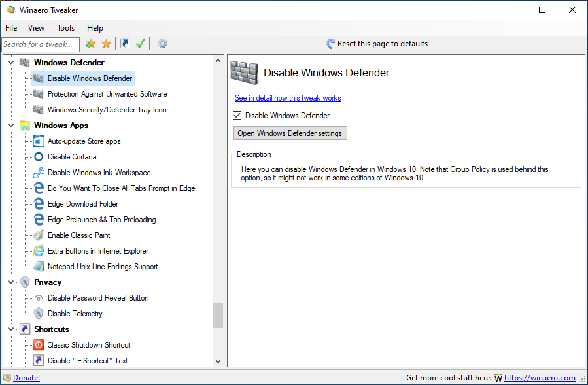Click the shield icon beside Privacy category
Image resolution: width=588 pixels, height=385 pixels.
tap(25, 282)
